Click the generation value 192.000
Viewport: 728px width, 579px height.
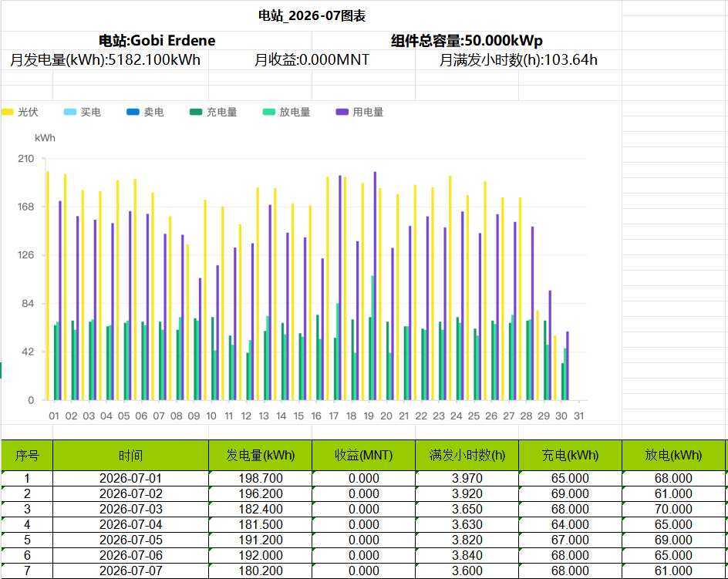tap(261, 555)
